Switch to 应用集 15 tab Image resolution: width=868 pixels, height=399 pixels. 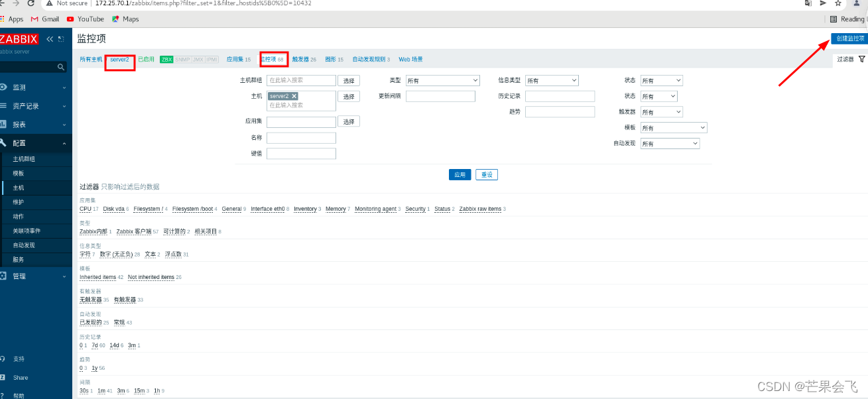coord(239,60)
